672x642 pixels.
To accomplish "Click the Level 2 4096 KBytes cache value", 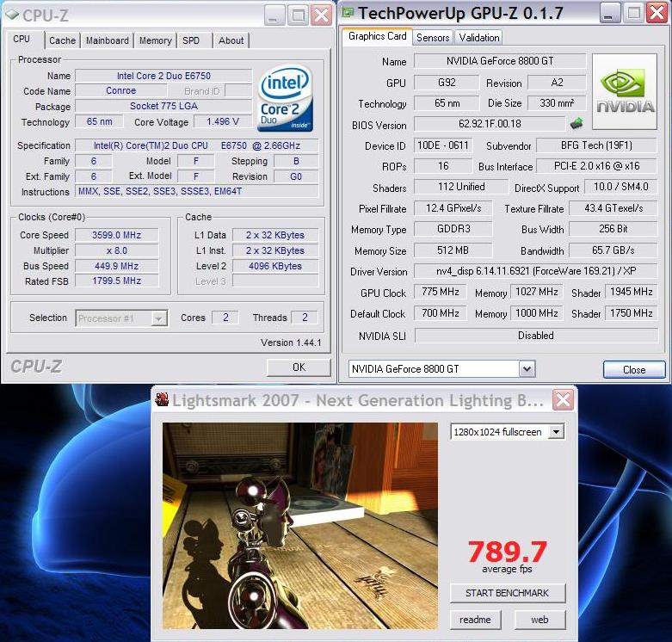I will (275, 266).
